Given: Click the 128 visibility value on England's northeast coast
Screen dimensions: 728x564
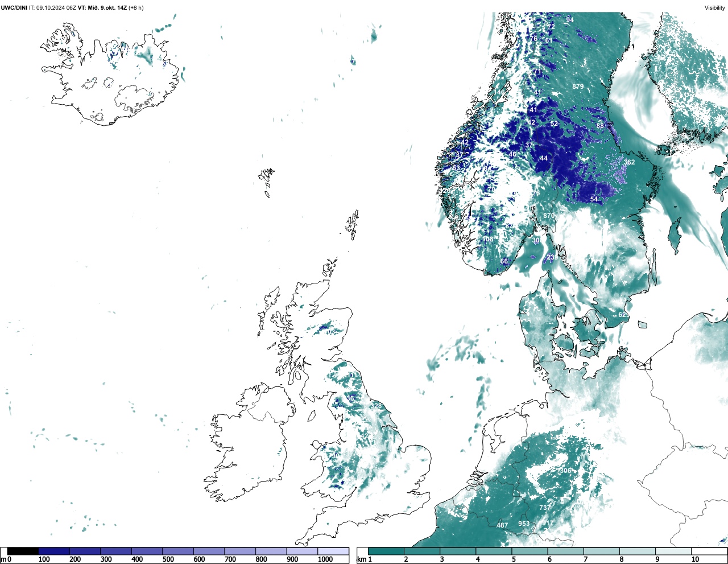Looking at the screenshot, I should pyautogui.click(x=377, y=406).
